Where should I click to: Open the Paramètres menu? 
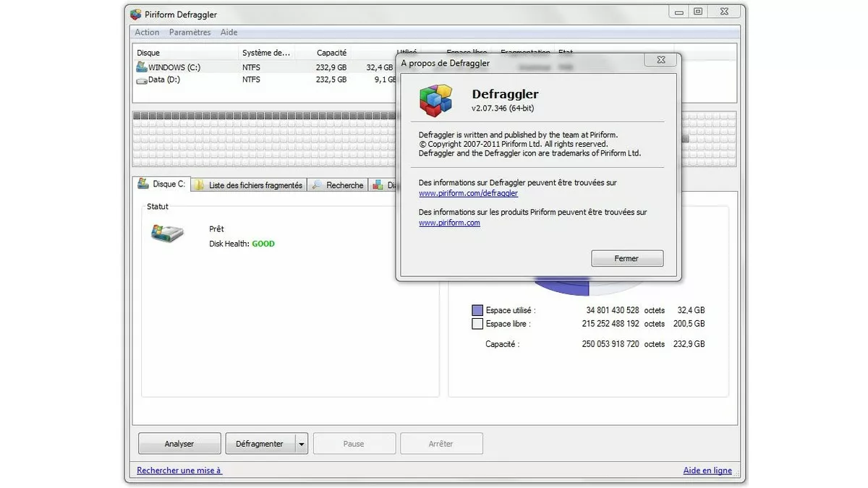[189, 32]
